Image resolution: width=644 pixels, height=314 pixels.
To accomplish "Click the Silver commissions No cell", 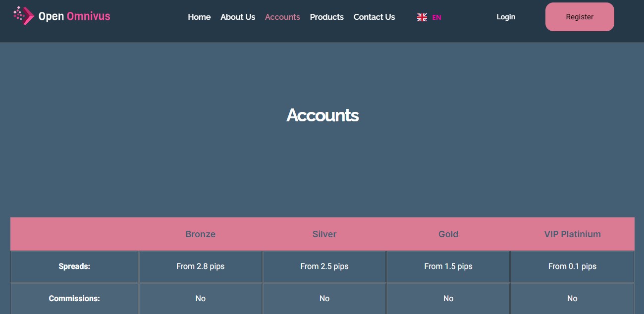I will (x=324, y=299).
